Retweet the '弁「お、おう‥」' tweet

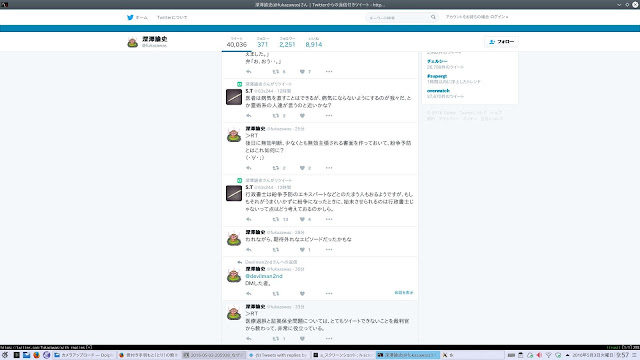tap(276, 71)
